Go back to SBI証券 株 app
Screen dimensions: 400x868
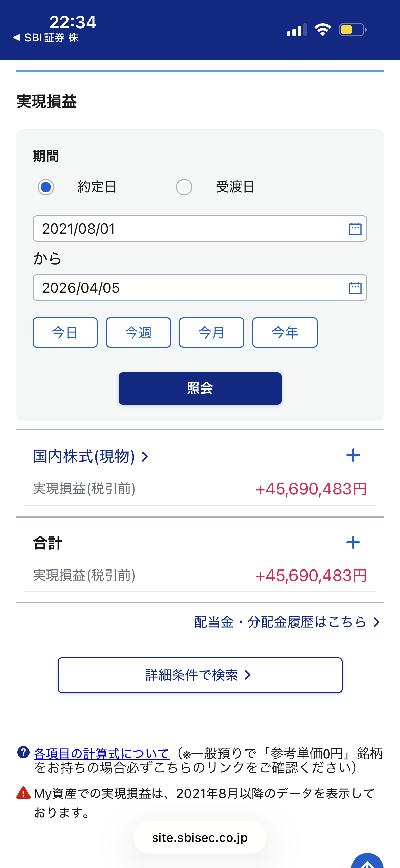coord(46,38)
